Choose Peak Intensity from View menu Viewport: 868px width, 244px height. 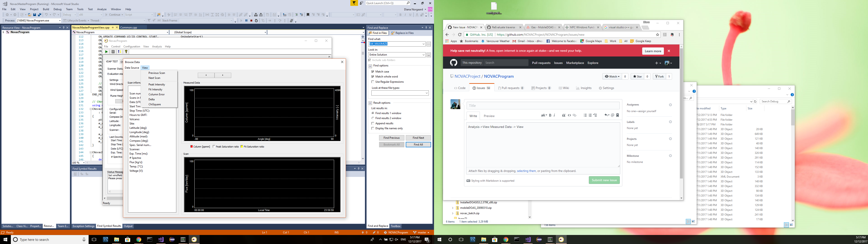coord(157,84)
